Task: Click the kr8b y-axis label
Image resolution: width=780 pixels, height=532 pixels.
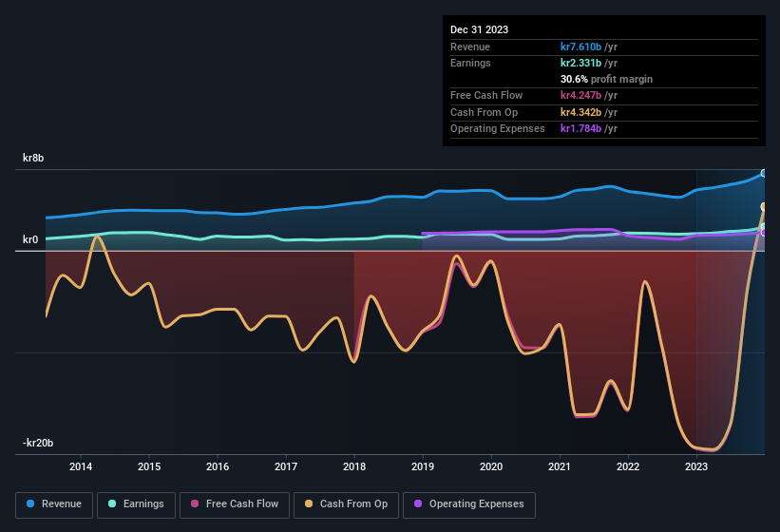Action: (x=33, y=158)
